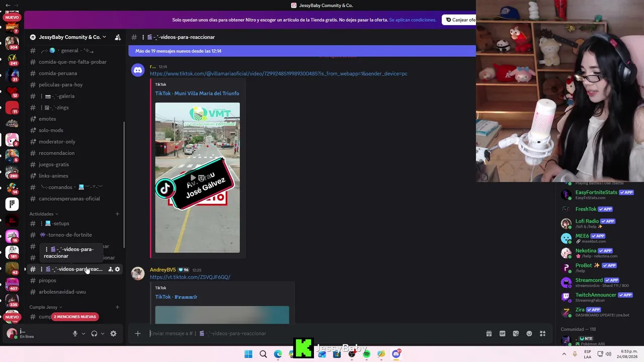Viewport: 644px width, 362px height.
Task: Click the user avatar in bottom panel
Action: point(12,333)
